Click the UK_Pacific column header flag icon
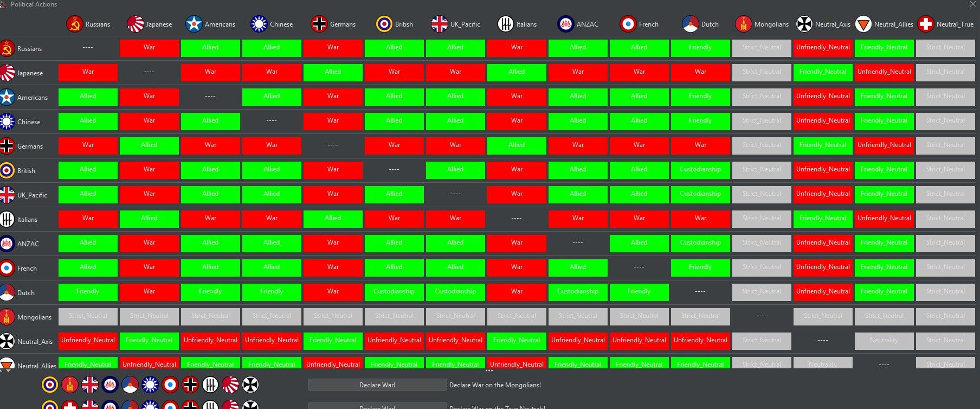Image resolution: width=980 pixels, height=409 pixels. (440, 24)
